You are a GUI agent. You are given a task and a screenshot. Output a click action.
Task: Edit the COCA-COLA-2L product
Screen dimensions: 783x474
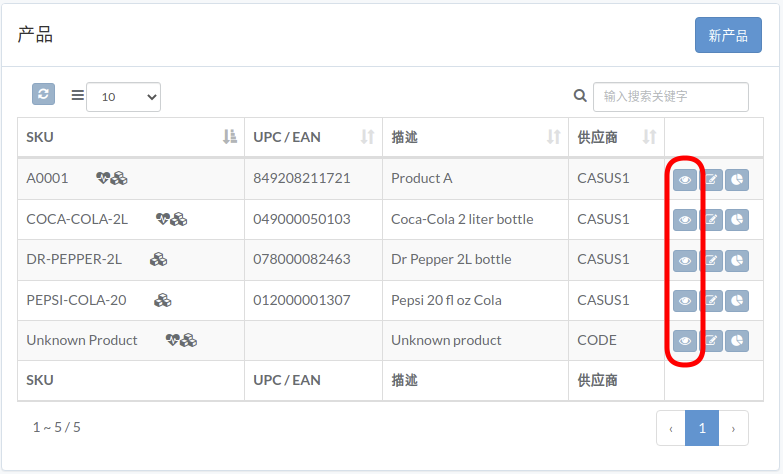pyautogui.click(x=711, y=220)
